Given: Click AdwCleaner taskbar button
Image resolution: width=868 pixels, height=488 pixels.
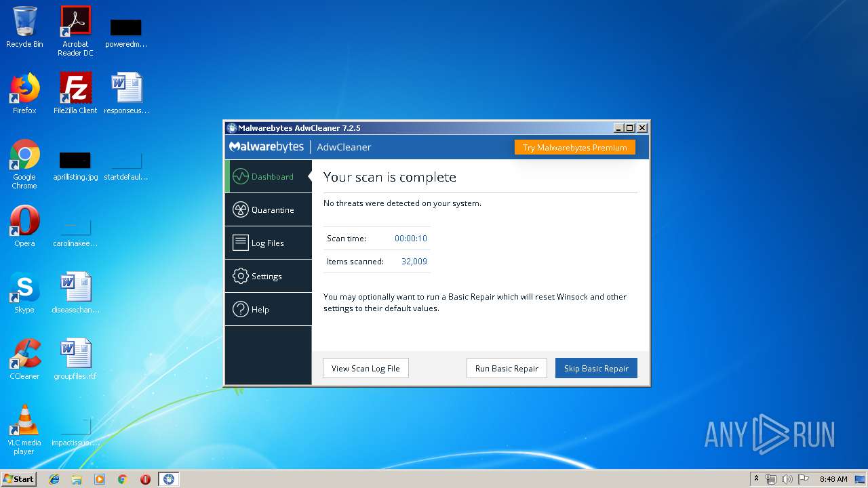Looking at the screenshot, I should pyautogui.click(x=169, y=479).
